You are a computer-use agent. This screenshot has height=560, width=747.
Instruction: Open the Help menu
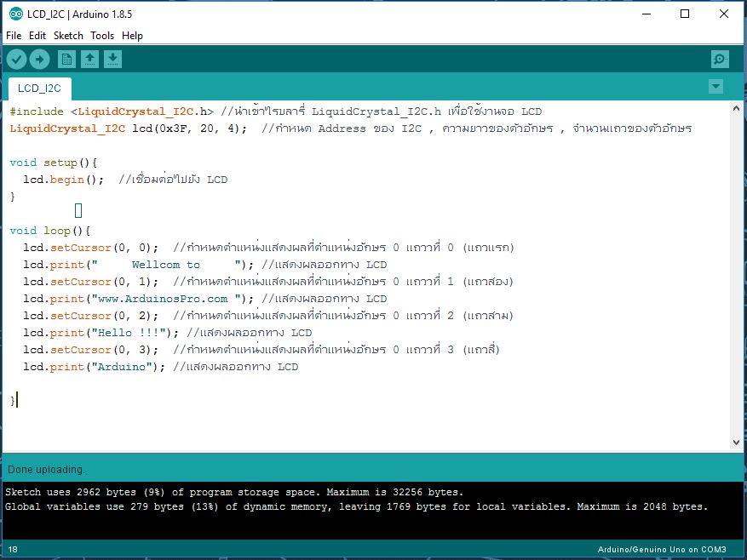pos(133,36)
